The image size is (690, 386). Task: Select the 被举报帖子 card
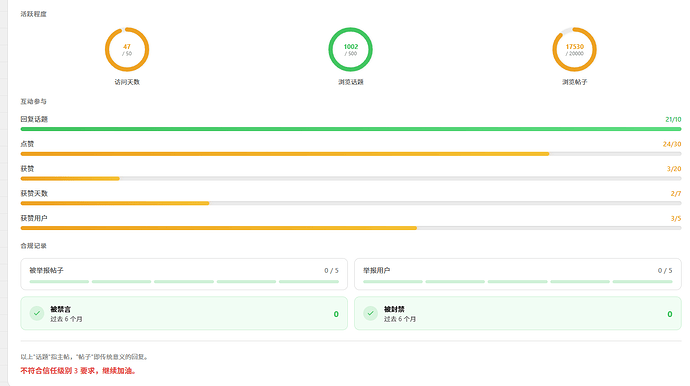click(x=184, y=274)
